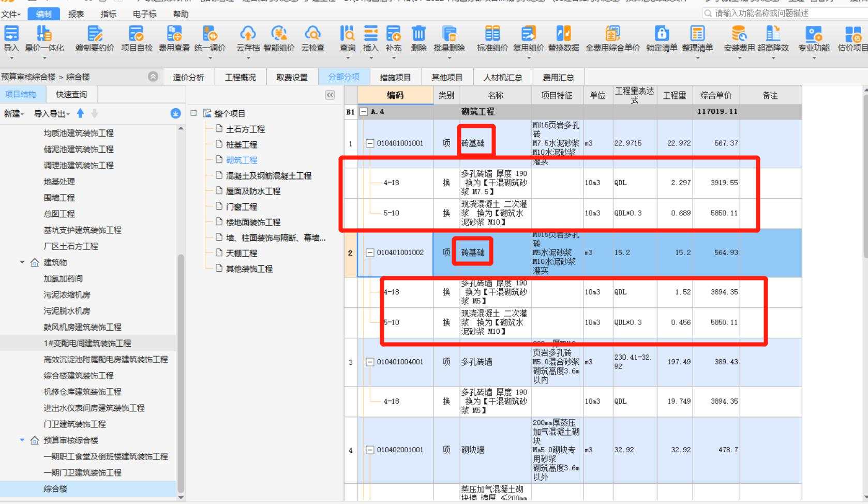This screenshot has height=504, width=868.
Task: Collapse breadcrumb panel with round arrow
Action: pyautogui.click(x=153, y=77)
